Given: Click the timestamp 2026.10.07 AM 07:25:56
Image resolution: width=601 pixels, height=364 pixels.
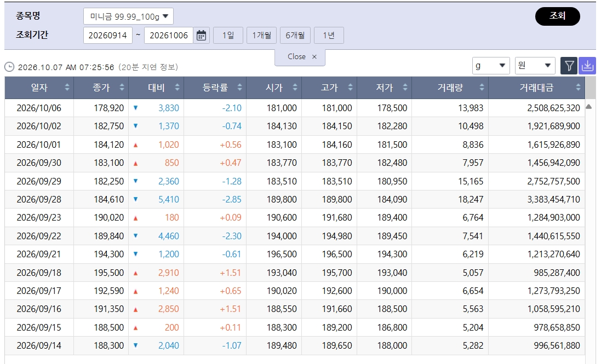Looking at the screenshot, I should point(66,67).
